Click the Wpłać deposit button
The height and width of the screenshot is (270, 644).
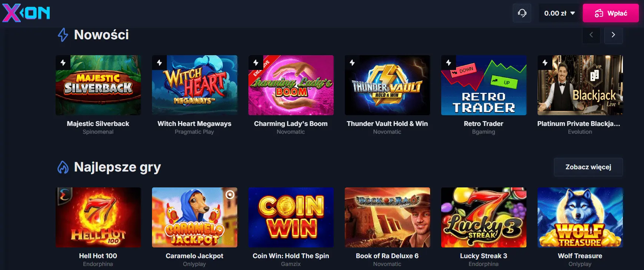611,13
